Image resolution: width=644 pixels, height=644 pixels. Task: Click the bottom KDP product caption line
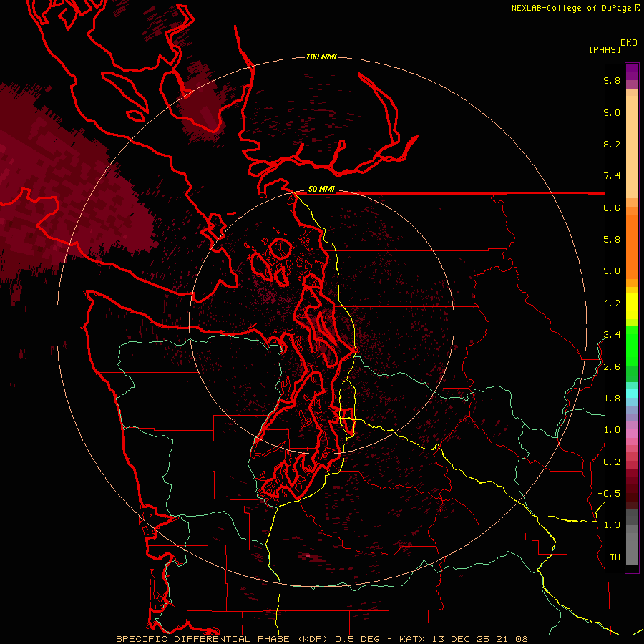click(321, 639)
